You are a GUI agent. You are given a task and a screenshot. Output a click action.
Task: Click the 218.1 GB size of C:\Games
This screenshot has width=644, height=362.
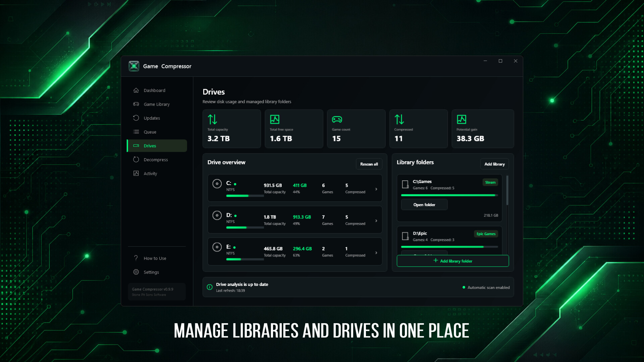click(491, 215)
